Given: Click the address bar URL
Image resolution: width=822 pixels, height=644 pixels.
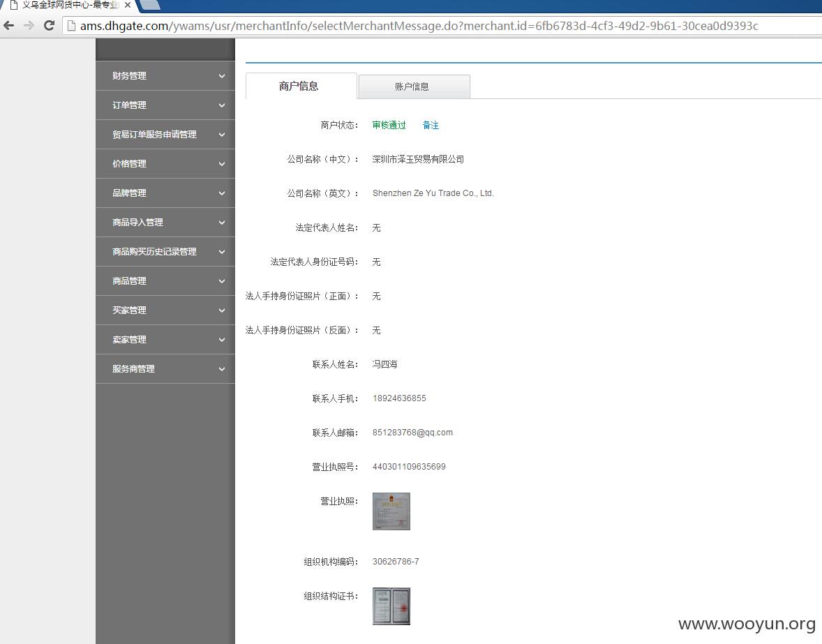Looking at the screenshot, I should tap(419, 26).
